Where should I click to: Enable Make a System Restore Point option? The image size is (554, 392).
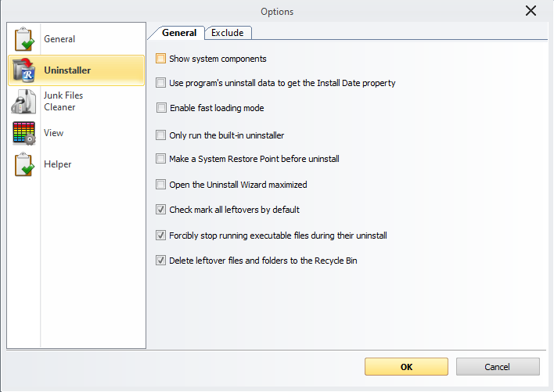pyautogui.click(x=161, y=159)
